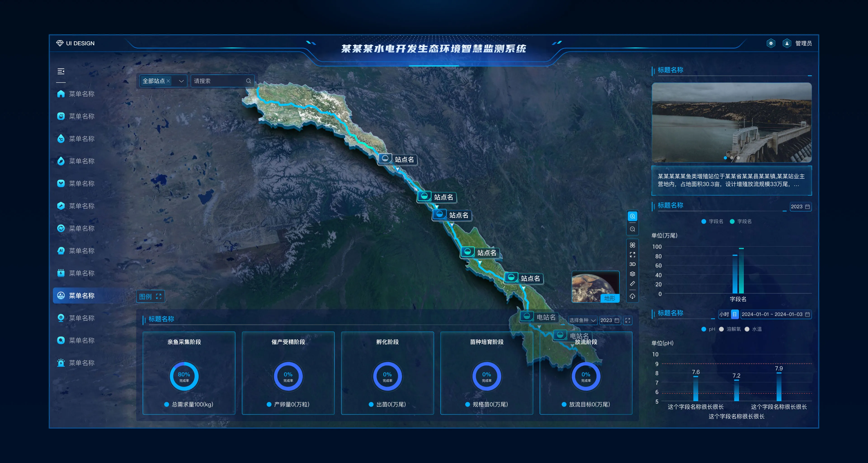The image size is (868, 463).
Task: Toggle 3D map view
Action: tap(632, 264)
